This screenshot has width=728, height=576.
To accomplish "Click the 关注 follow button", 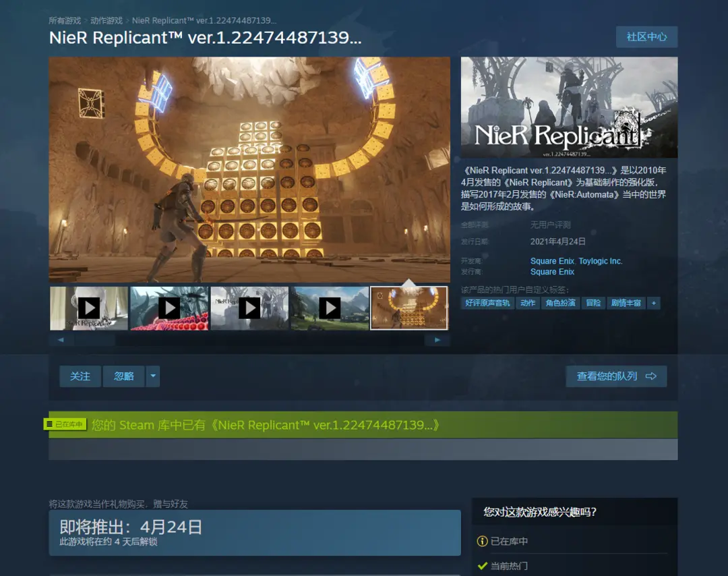I will tap(80, 376).
